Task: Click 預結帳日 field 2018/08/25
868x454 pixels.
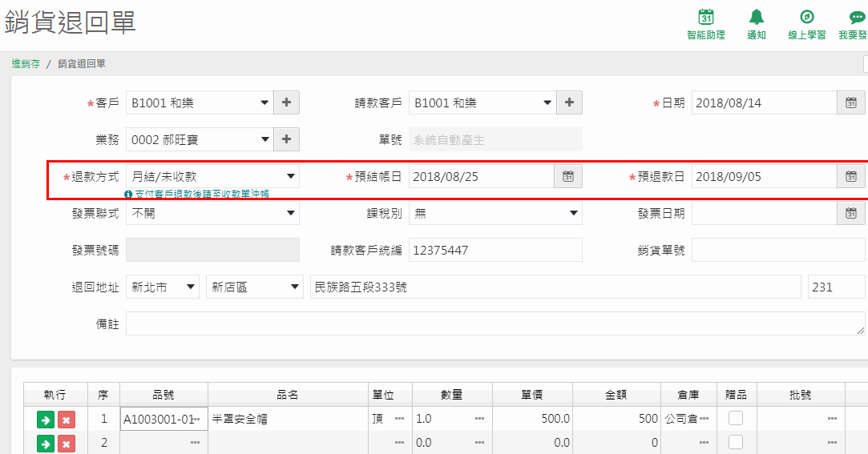Action: pyautogui.click(x=482, y=176)
